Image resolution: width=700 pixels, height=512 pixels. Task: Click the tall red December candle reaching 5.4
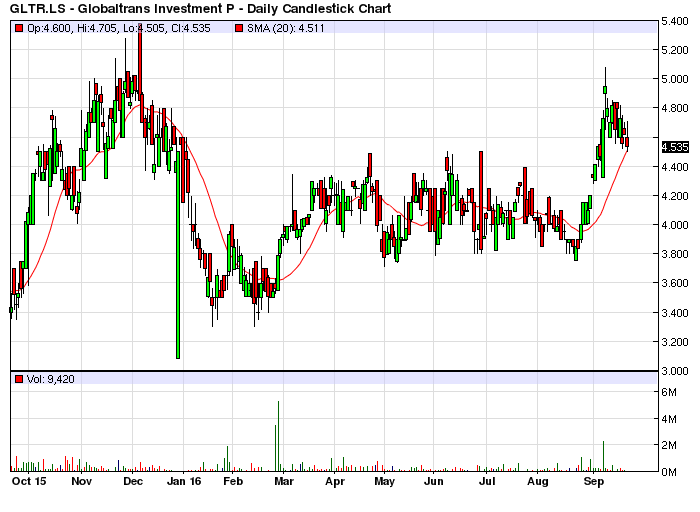pos(140,60)
